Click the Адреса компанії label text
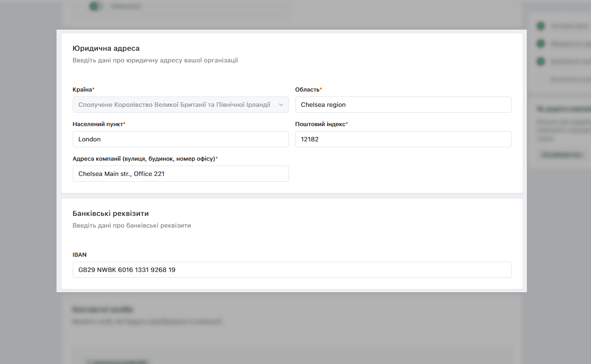The image size is (591, 364). click(148, 159)
